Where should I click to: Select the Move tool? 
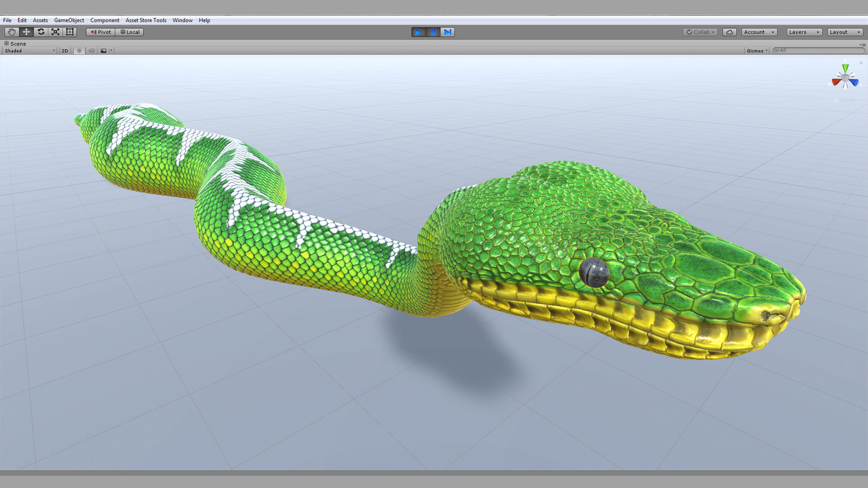(26, 32)
